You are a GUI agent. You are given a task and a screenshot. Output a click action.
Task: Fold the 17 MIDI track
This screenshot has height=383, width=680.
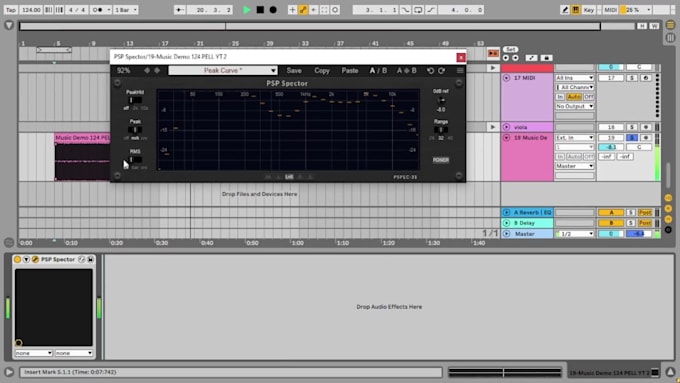pyautogui.click(x=506, y=78)
